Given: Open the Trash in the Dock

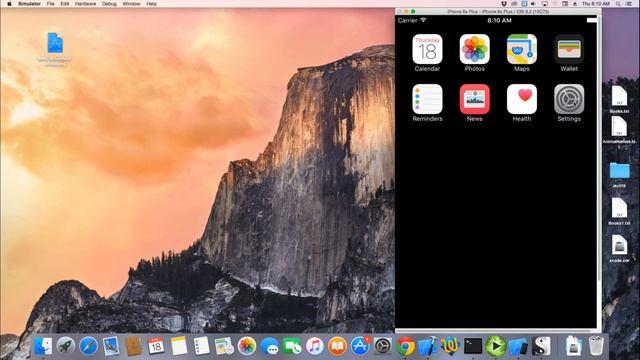Looking at the screenshot, I should pos(596,346).
